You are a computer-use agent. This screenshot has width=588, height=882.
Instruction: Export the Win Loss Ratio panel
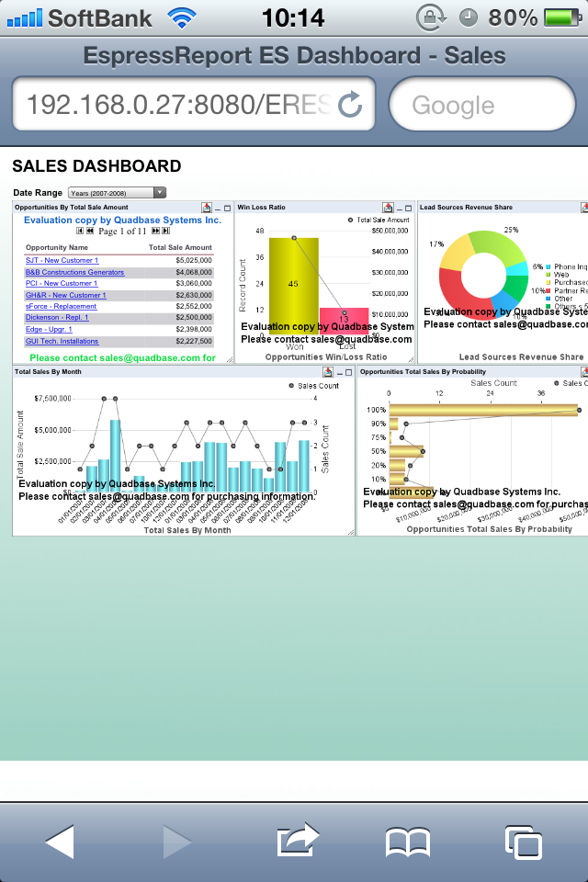coord(387,208)
